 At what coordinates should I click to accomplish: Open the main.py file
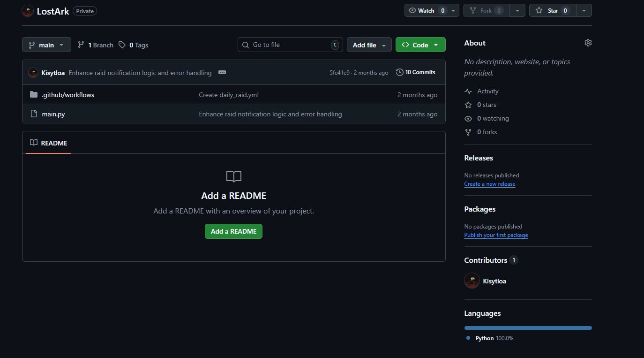pos(53,114)
